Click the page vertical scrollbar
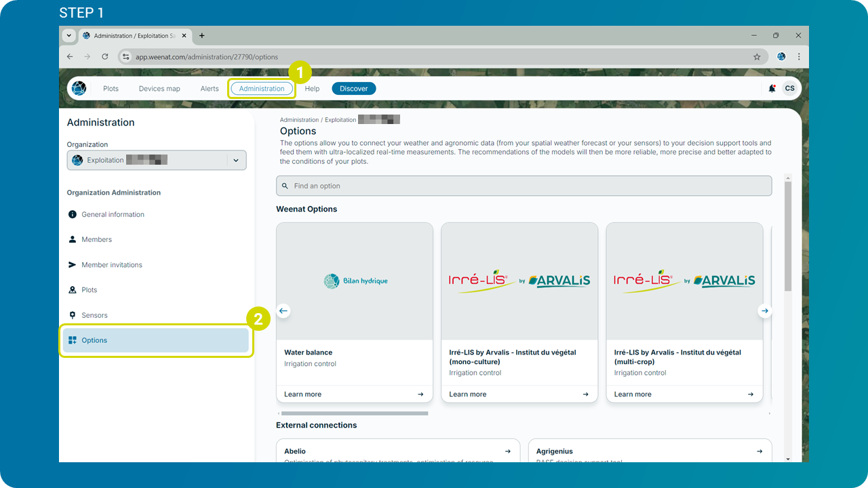The width and height of the screenshot is (868, 488). (x=787, y=237)
